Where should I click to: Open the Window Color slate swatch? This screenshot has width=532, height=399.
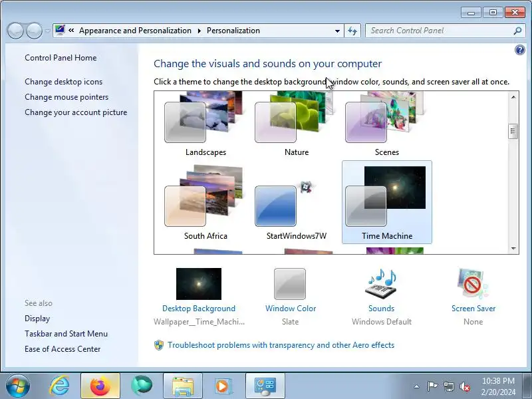[x=290, y=284]
